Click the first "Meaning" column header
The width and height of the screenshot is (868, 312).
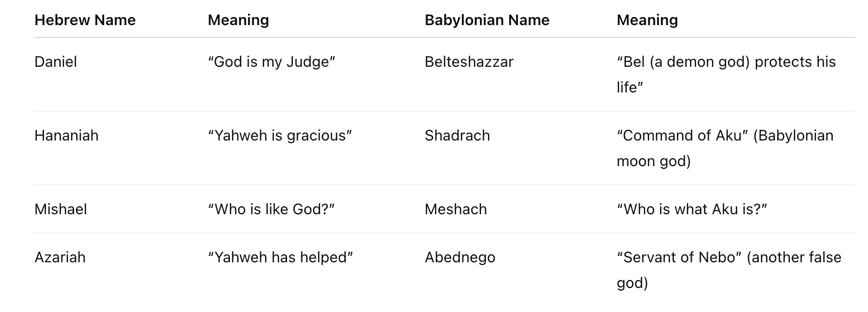pyautogui.click(x=238, y=20)
